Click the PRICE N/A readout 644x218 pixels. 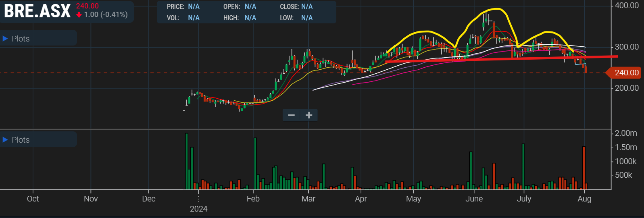click(x=183, y=6)
